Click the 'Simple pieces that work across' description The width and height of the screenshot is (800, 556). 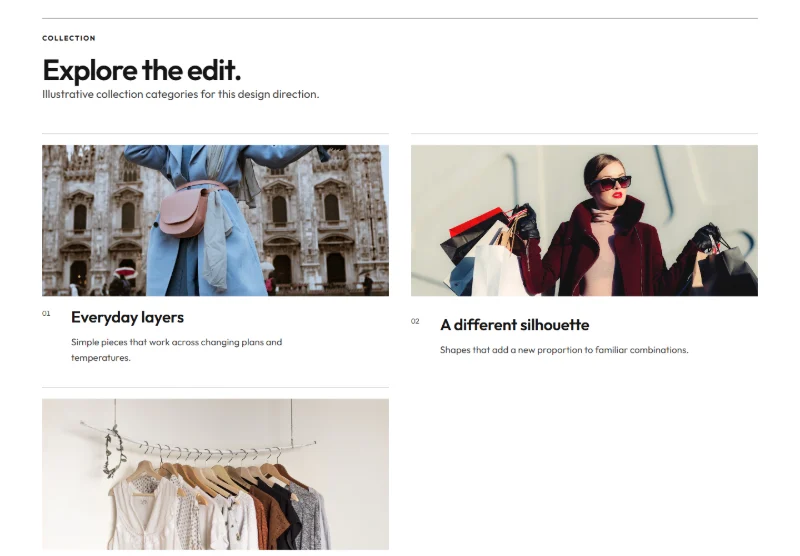(x=177, y=350)
